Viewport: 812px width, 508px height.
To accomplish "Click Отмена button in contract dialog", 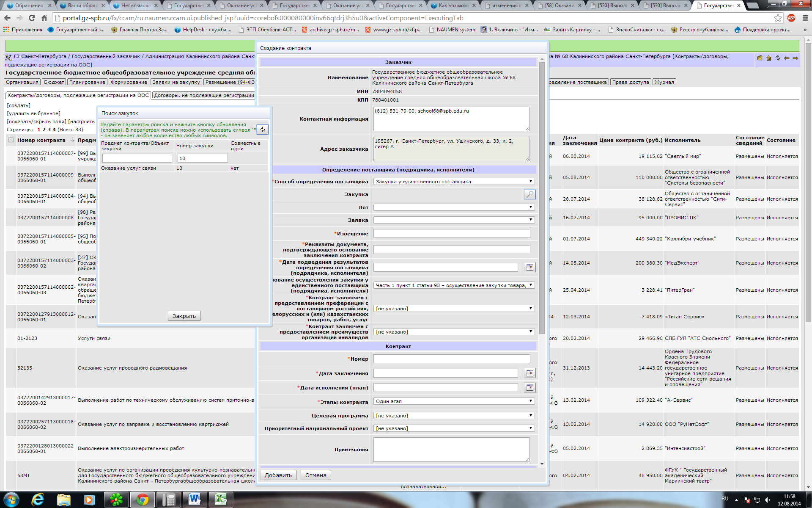I will (315, 475).
